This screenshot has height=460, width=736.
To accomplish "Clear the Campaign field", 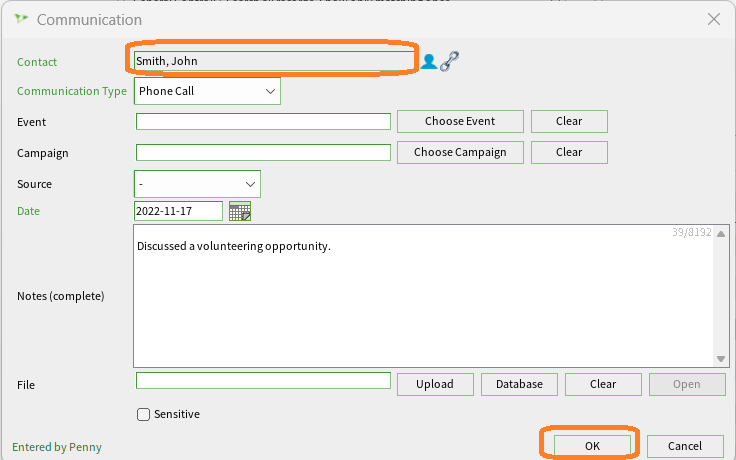I will (x=569, y=153).
